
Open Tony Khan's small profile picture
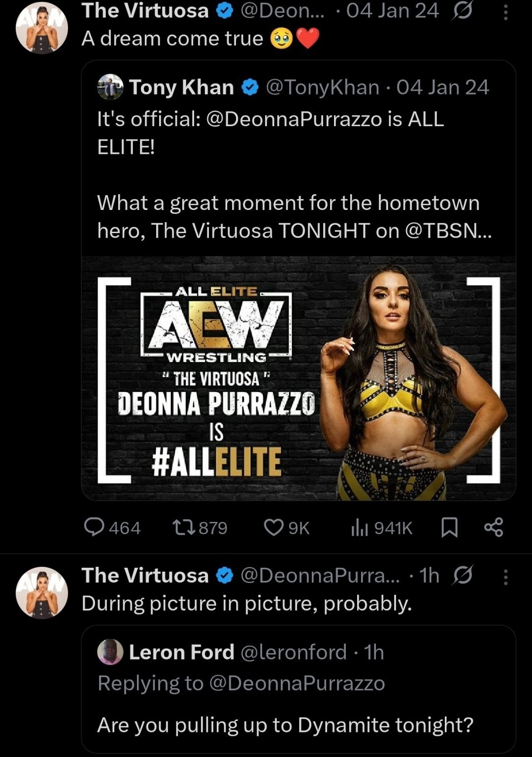click(110, 87)
